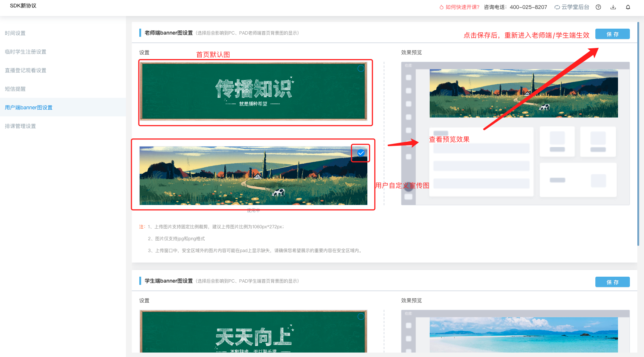The image size is (644, 357).
Task: Click the page vertical scrollbar
Action: coord(638,134)
